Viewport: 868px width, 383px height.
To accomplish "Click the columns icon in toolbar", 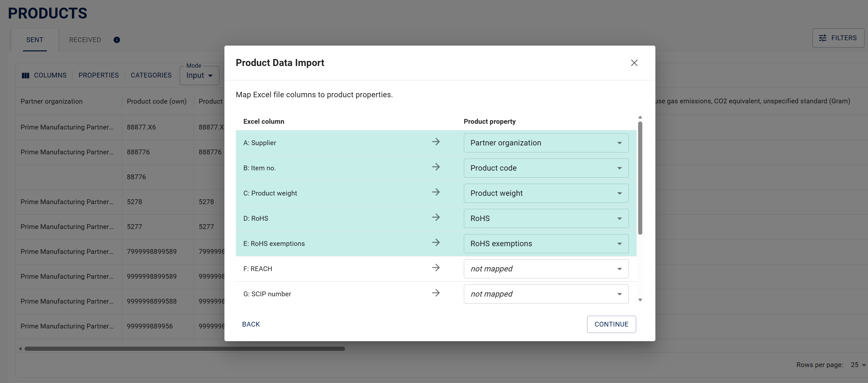I will tap(25, 75).
